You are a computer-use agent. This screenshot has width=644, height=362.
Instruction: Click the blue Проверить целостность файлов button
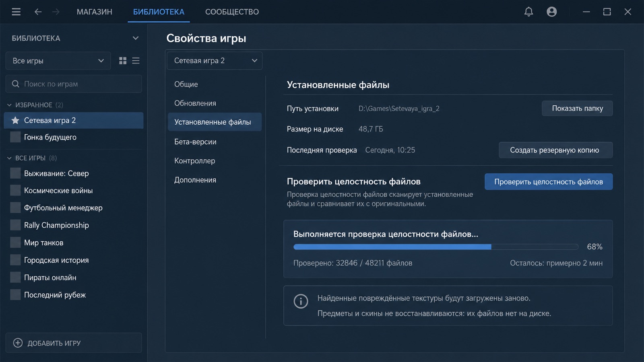coord(549,182)
